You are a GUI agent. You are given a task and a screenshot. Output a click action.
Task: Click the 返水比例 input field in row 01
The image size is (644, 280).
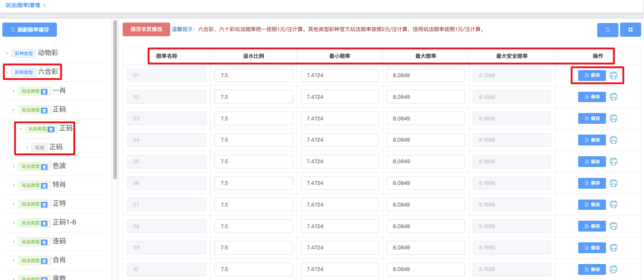point(253,75)
